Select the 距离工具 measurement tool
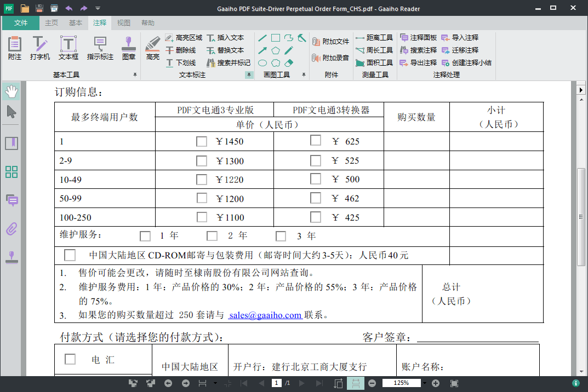The height and width of the screenshot is (392, 588). (x=375, y=38)
